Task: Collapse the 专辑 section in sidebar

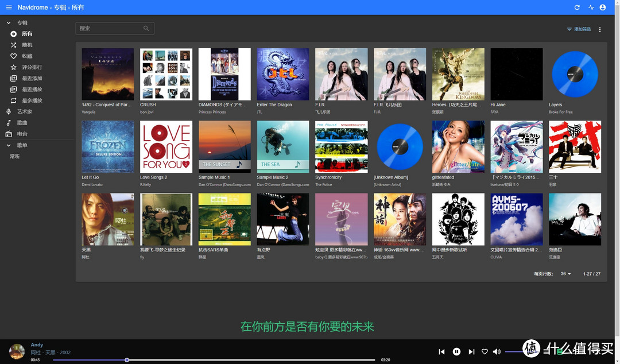Action: point(9,23)
